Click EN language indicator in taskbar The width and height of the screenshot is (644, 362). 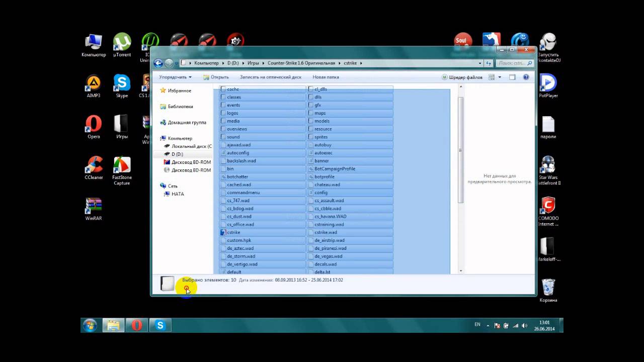[x=477, y=325]
